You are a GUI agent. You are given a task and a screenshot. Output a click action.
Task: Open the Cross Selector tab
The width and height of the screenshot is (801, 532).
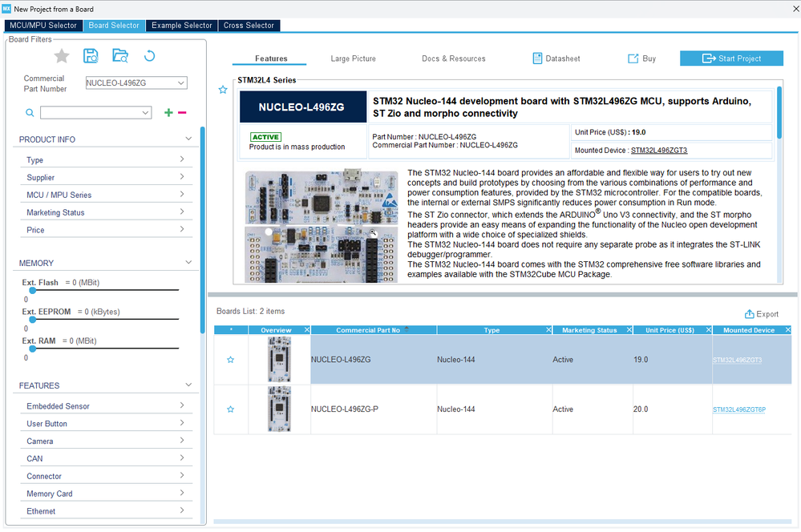(249, 26)
